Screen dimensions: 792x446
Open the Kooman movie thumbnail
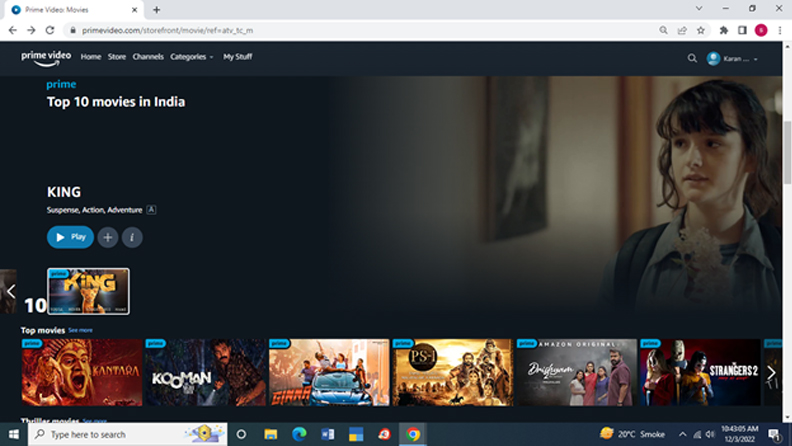(206, 372)
